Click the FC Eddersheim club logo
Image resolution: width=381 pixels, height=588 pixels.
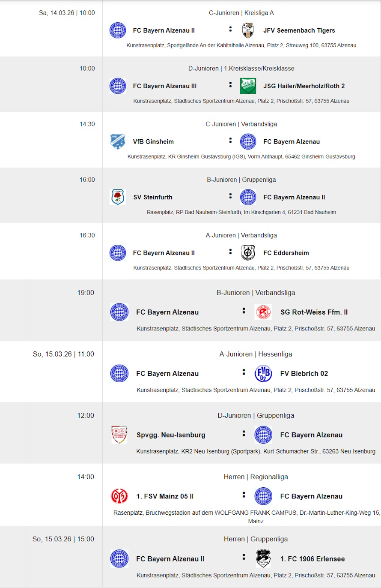point(248,253)
